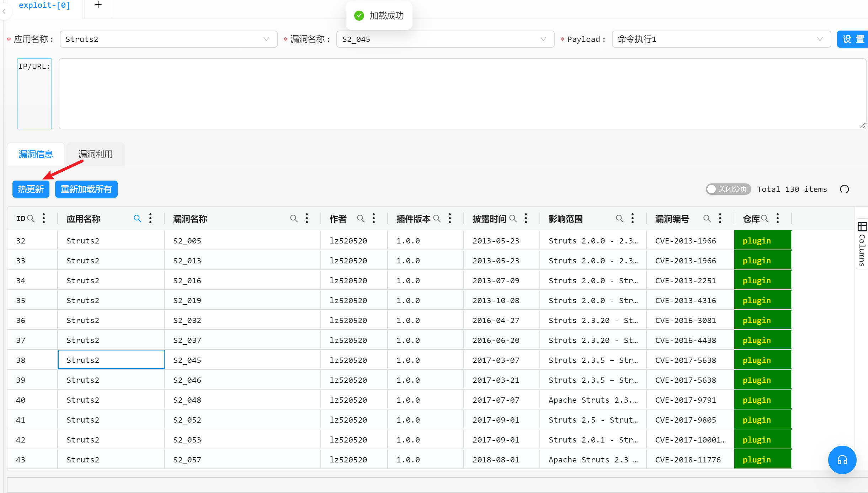Screen dimensions: 868x493
Task: Click the 设置 button at top right
Action: tap(853, 39)
